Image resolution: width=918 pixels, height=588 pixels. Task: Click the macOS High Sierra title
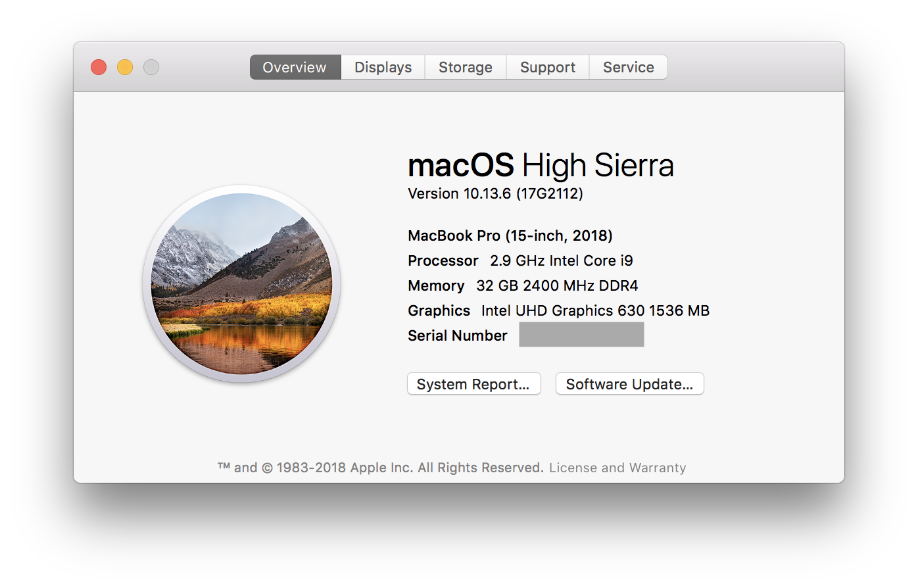[x=541, y=165]
